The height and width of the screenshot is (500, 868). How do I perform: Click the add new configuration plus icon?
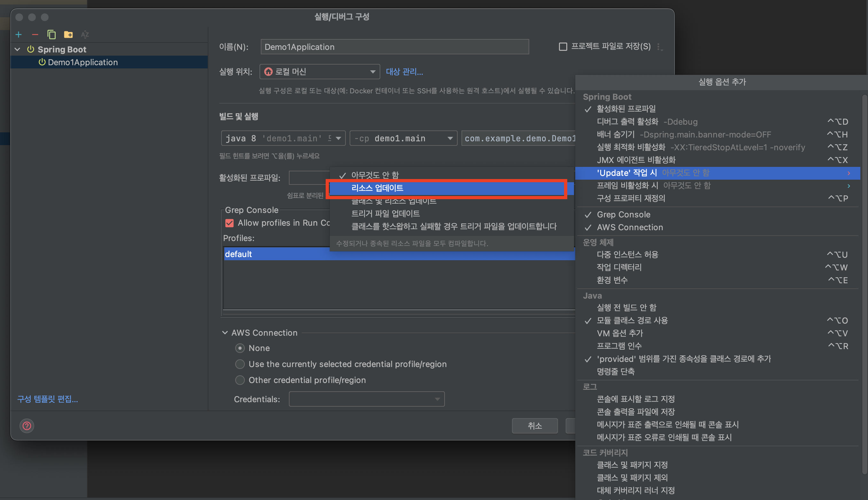coord(19,35)
